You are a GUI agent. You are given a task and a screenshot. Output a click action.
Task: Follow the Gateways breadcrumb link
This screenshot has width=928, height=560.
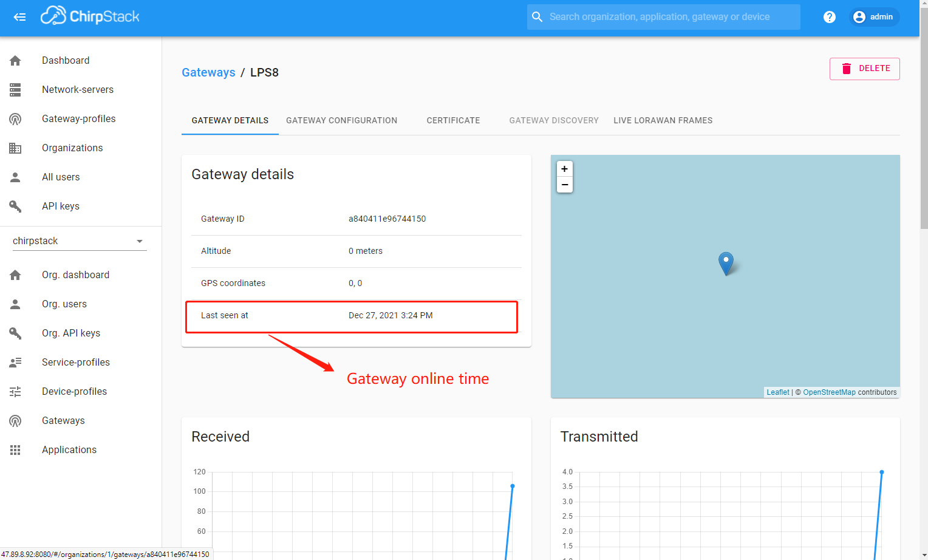tap(208, 72)
